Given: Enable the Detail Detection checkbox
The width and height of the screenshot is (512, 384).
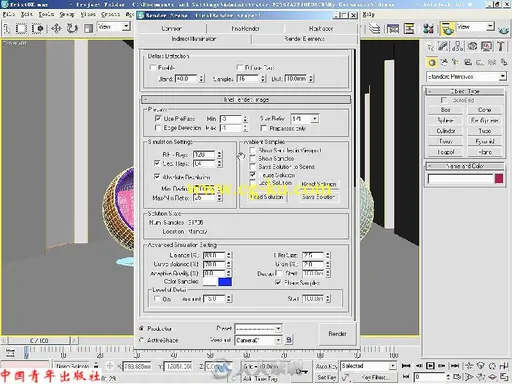Looking at the screenshot, I should click(153, 68).
